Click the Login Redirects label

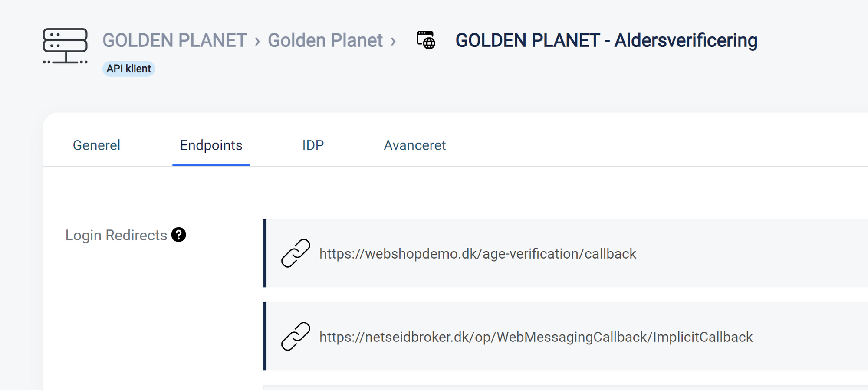pos(116,235)
